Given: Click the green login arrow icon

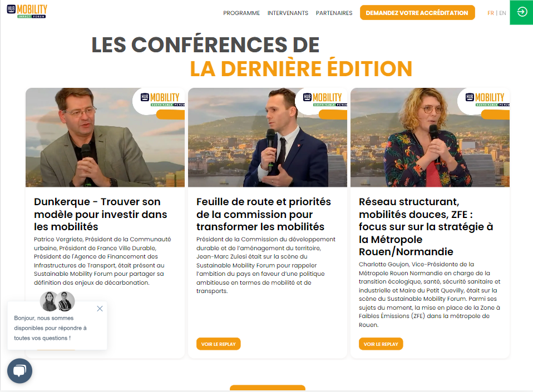Looking at the screenshot, I should 521,12.
